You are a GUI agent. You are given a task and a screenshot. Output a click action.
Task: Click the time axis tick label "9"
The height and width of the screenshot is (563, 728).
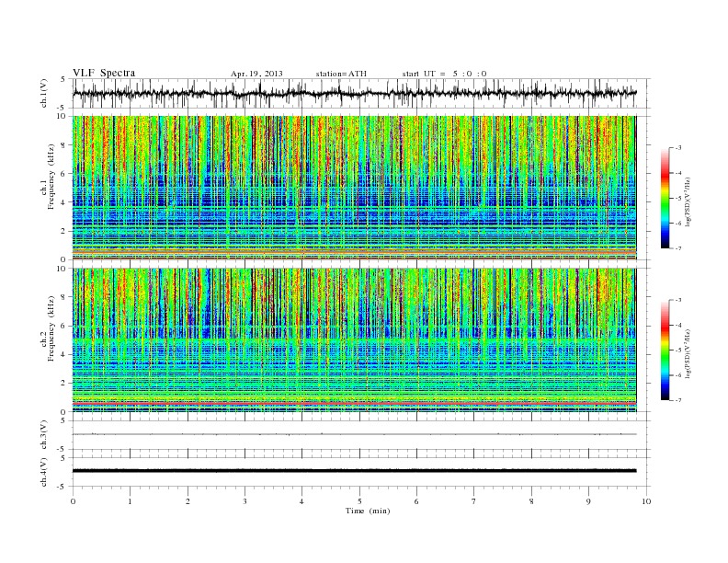(588, 501)
